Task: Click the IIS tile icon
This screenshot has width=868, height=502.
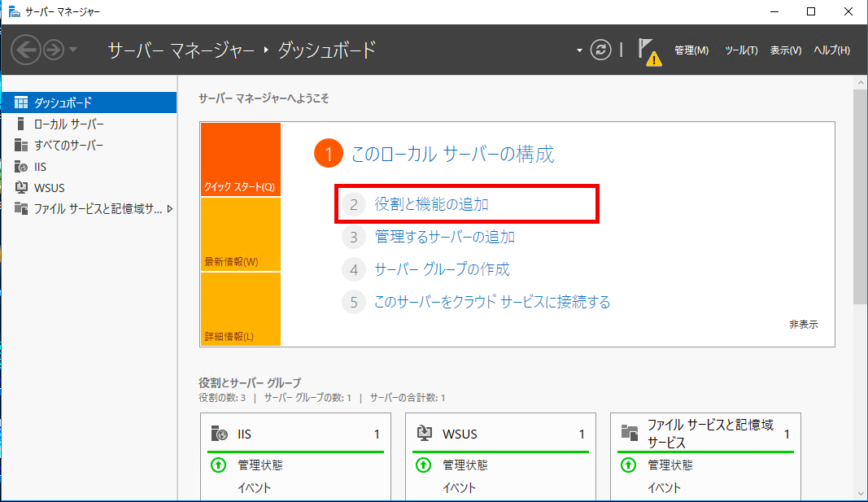Action: [219, 434]
